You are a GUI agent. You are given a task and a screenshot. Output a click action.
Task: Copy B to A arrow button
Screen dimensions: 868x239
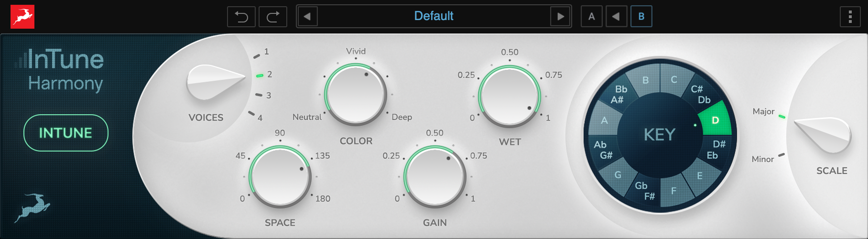[x=616, y=17]
